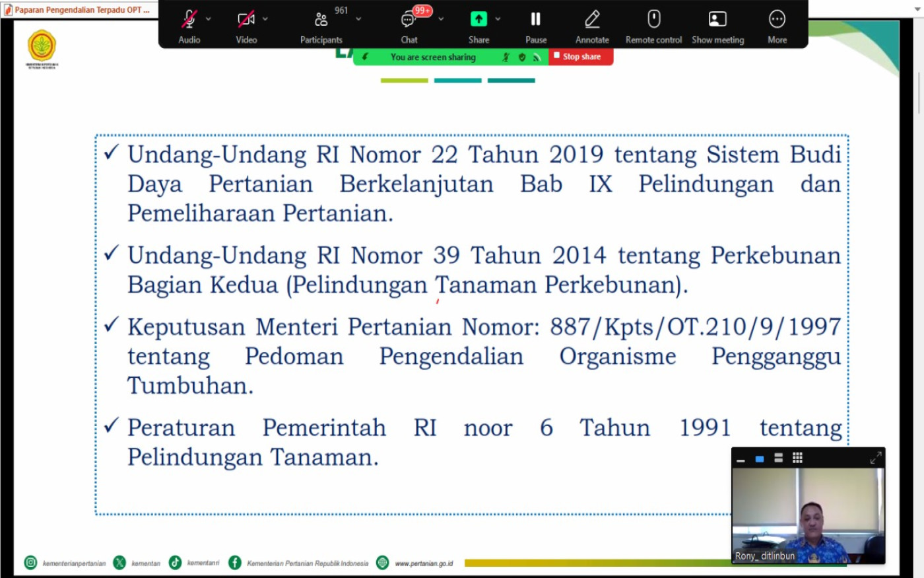Hide the floating video panel thumbnail

point(741,459)
